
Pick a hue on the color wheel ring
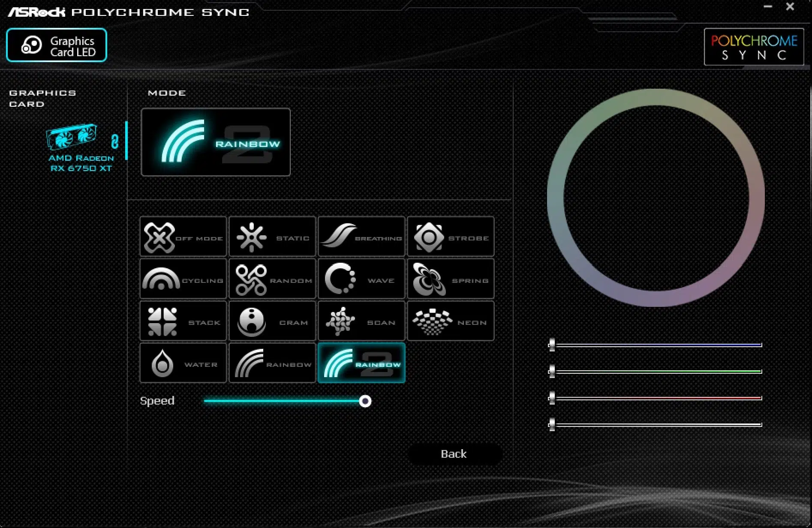click(656, 97)
